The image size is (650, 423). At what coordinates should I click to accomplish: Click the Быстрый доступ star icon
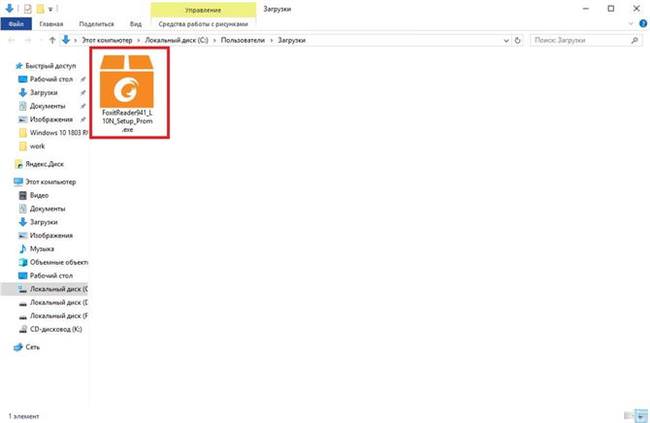[19, 66]
